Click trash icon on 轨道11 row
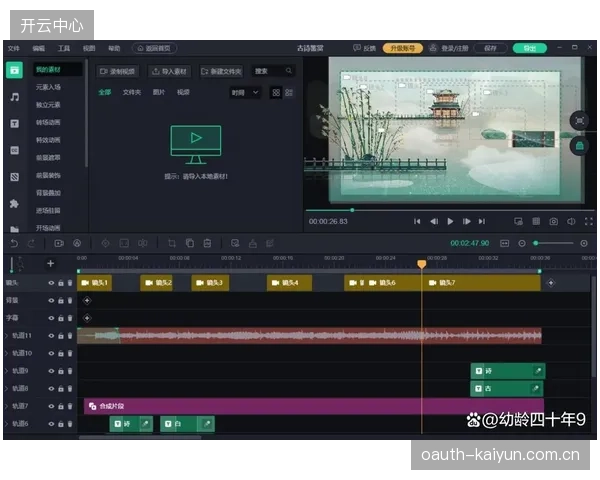This screenshot has width=600, height=480. pyautogui.click(x=70, y=336)
